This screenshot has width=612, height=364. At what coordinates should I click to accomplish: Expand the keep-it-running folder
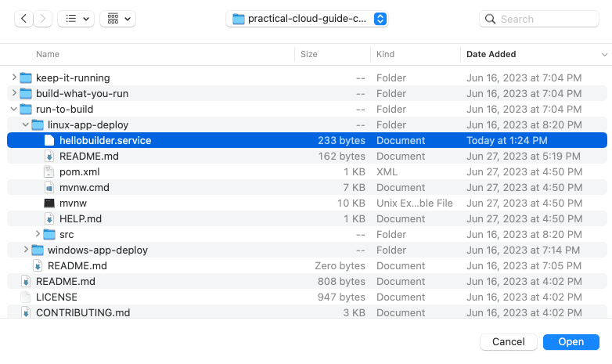14,77
